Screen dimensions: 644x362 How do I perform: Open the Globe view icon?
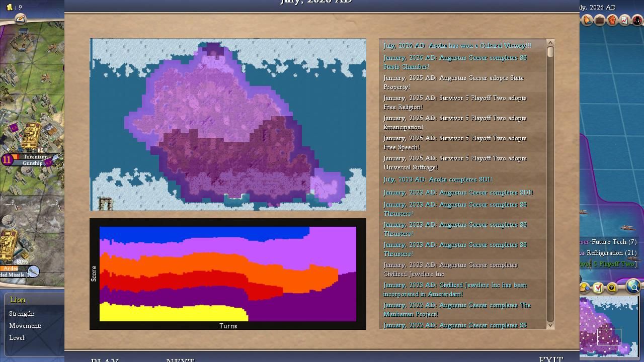coord(633,287)
